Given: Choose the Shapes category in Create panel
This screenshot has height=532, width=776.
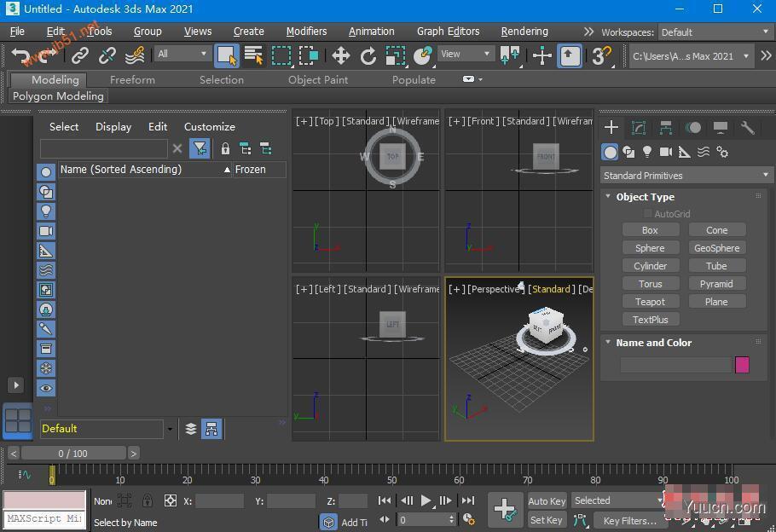Looking at the screenshot, I should (628, 152).
